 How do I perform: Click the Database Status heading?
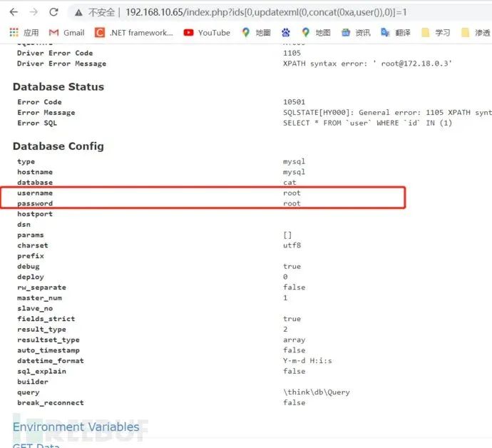coord(58,86)
